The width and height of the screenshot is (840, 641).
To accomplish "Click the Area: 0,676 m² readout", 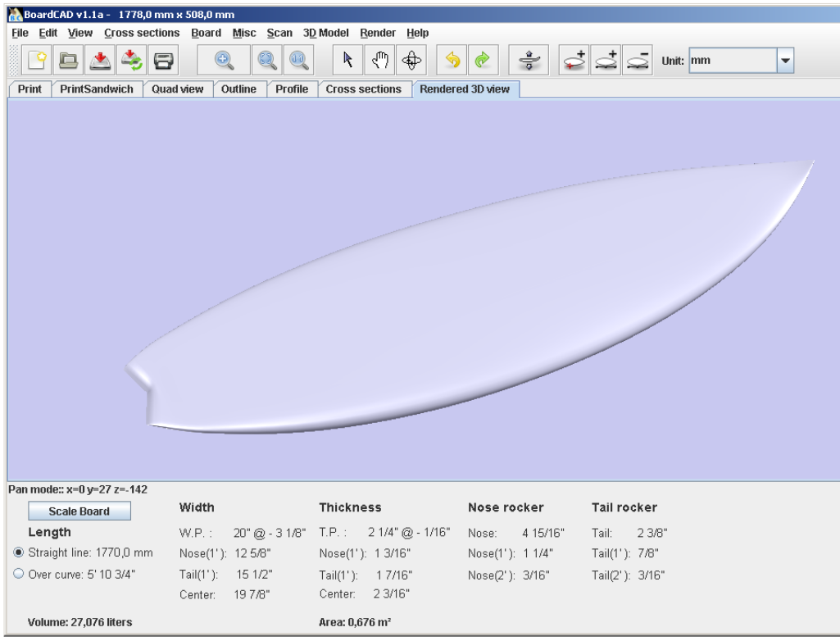I will tap(355, 622).
